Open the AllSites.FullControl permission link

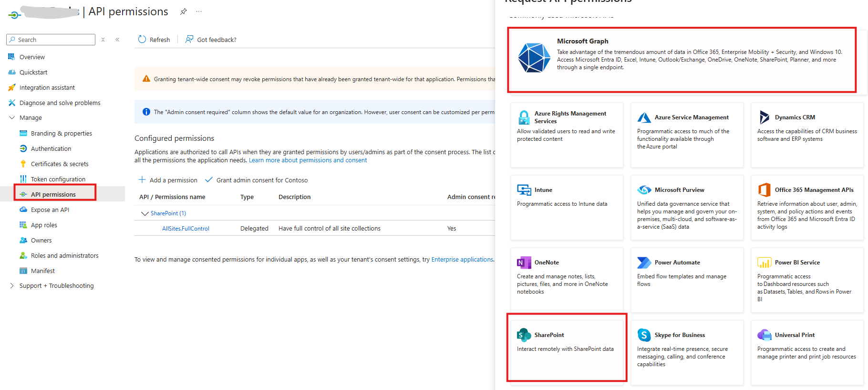point(186,229)
